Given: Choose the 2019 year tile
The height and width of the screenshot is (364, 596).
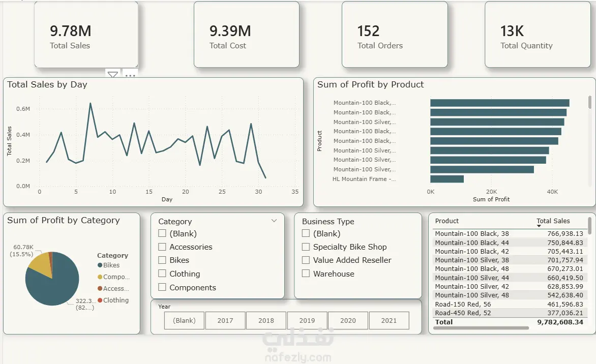Looking at the screenshot, I should click(x=307, y=320).
